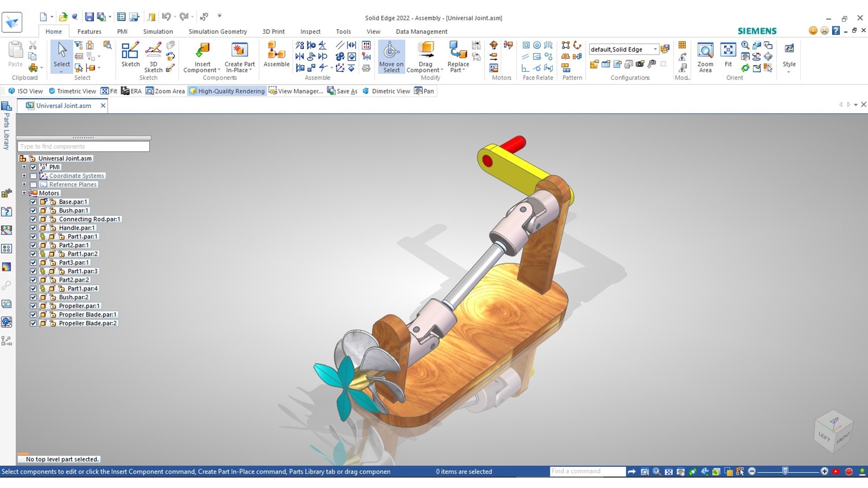Click the smiley feedback icon
The height and width of the screenshot is (488, 868).
[813, 31]
